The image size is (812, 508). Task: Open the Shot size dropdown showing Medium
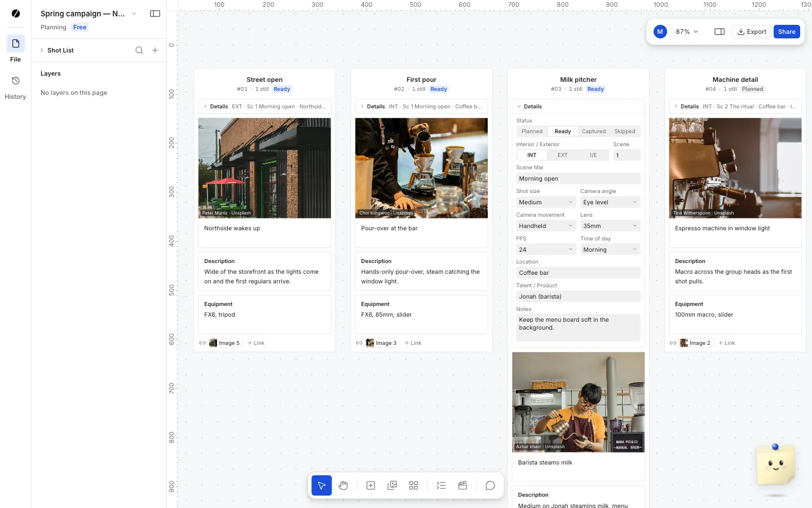[546, 202]
